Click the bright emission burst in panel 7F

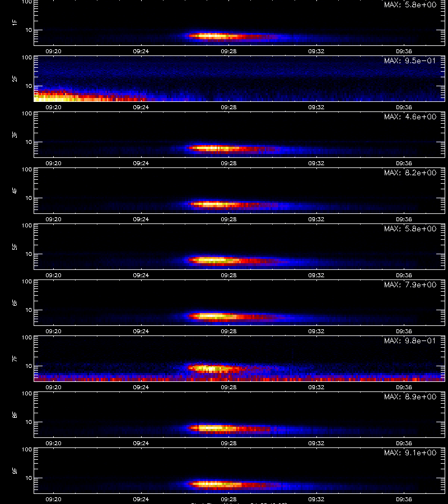tap(212, 368)
